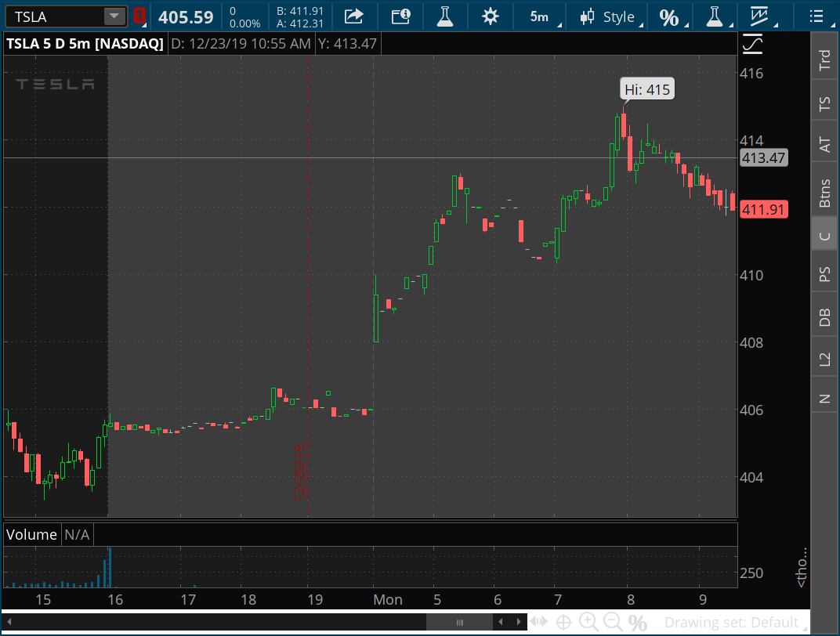Click the red symbol link indicator
The image size is (840, 636).
tap(139, 16)
